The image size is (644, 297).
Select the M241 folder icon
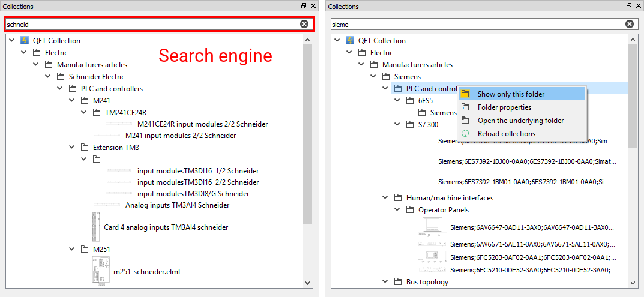point(85,100)
